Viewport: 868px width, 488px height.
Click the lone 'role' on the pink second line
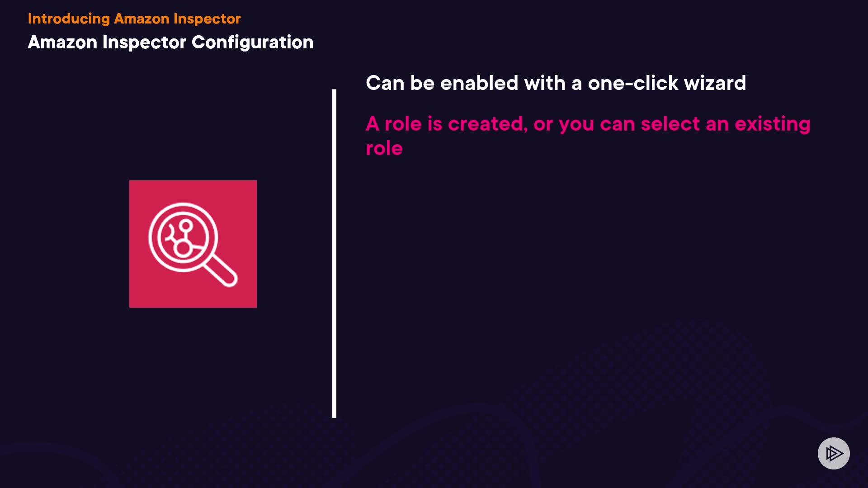(384, 148)
